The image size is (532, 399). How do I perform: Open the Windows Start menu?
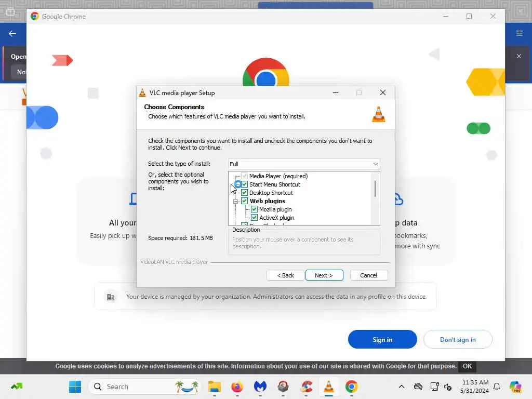(x=75, y=387)
